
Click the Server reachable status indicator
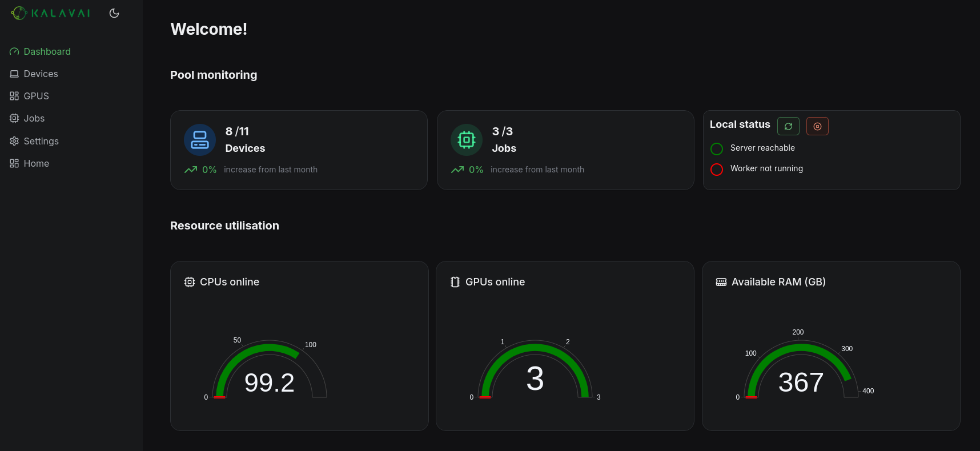717,148
